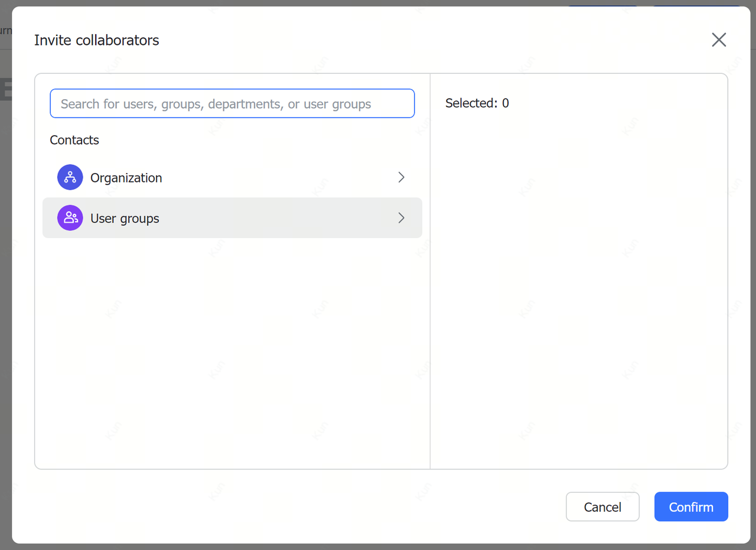Expand Organization using its right chevron
This screenshot has width=756, height=550.
402,177
